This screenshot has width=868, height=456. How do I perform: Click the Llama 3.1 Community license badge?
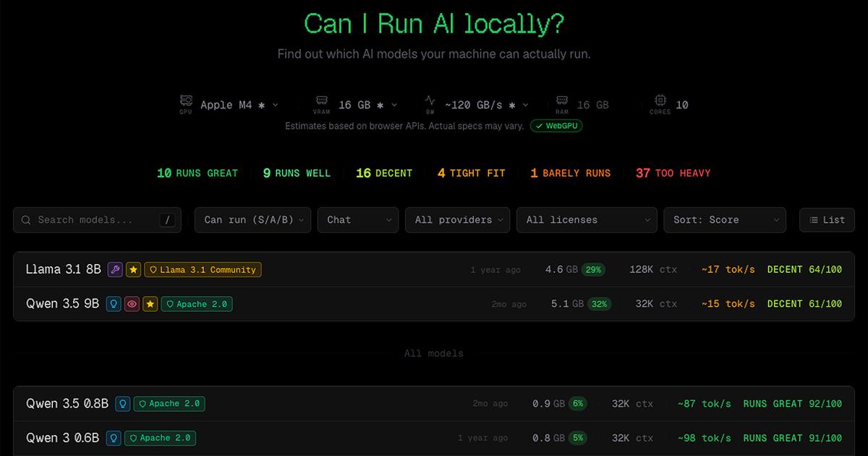click(x=203, y=269)
